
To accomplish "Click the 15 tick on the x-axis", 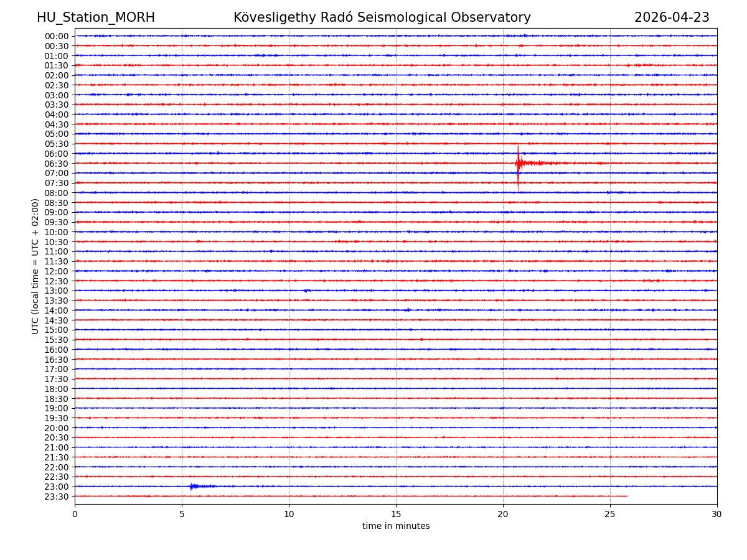I will [396, 514].
